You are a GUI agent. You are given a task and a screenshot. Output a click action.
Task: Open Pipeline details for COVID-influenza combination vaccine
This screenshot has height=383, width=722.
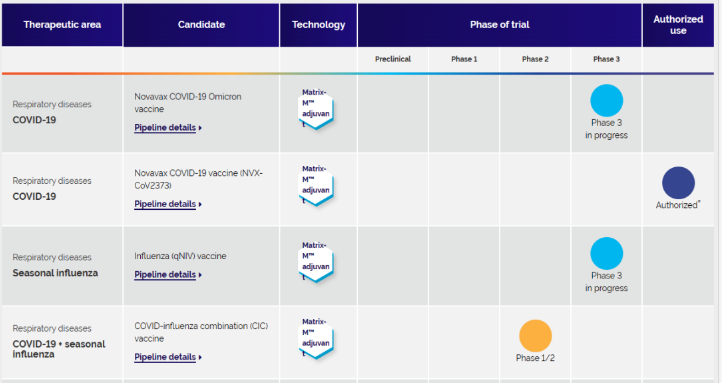(x=168, y=357)
